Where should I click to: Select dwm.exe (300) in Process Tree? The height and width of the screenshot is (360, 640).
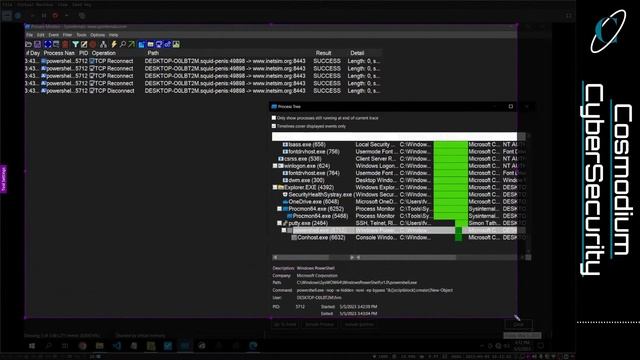pos(306,180)
